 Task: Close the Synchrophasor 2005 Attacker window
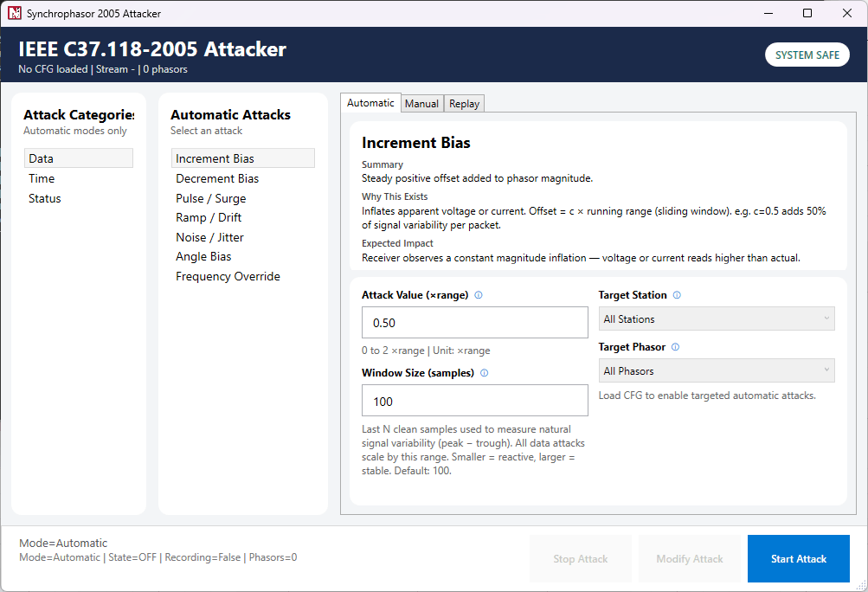pos(847,13)
